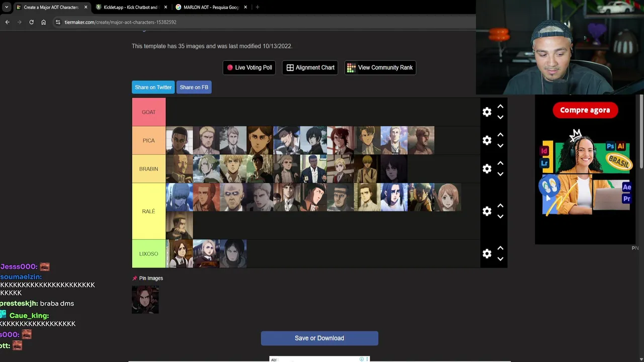The image size is (644, 362).
Task: Click the soumaelzin chat username
Action: click(21, 277)
